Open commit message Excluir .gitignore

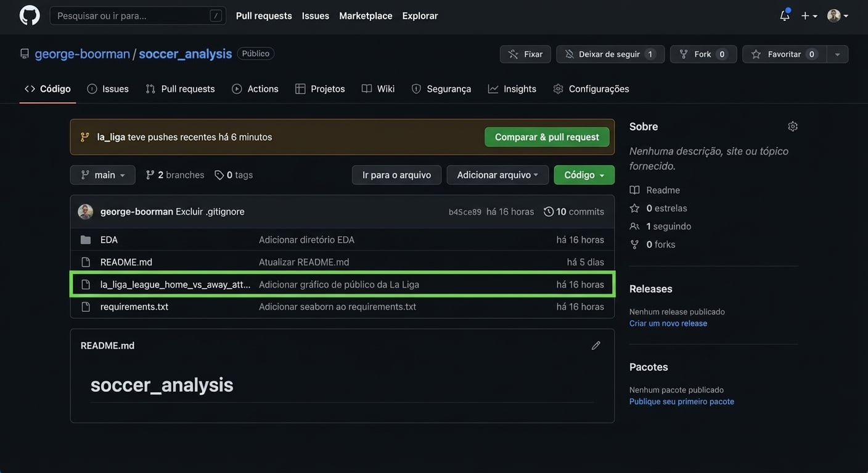210,212
